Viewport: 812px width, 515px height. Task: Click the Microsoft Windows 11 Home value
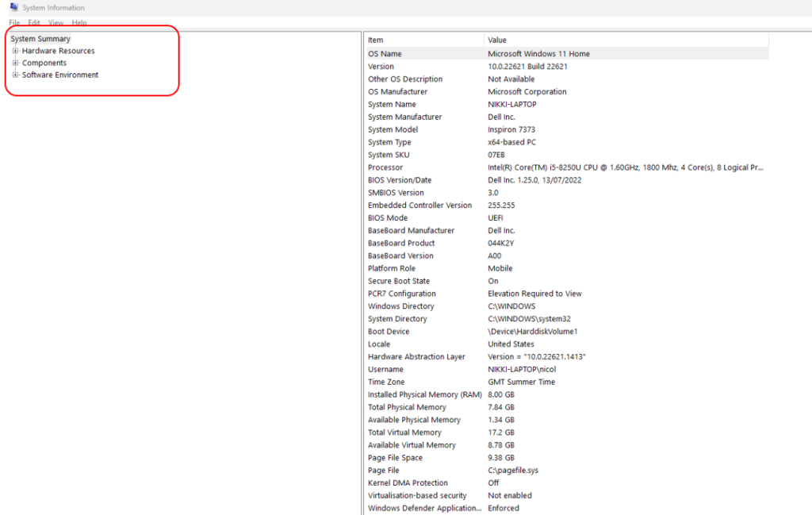pyautogui.click(x=538, y=53)
